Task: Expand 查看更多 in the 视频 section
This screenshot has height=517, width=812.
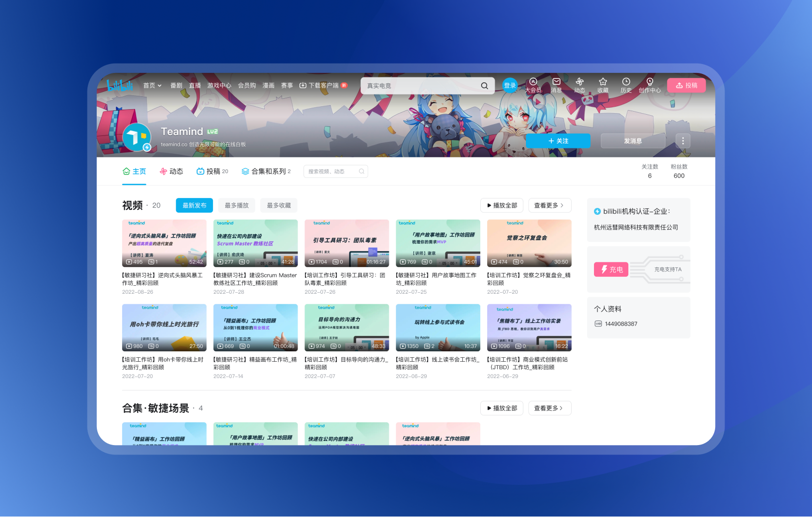Action: tap(550, 205)
